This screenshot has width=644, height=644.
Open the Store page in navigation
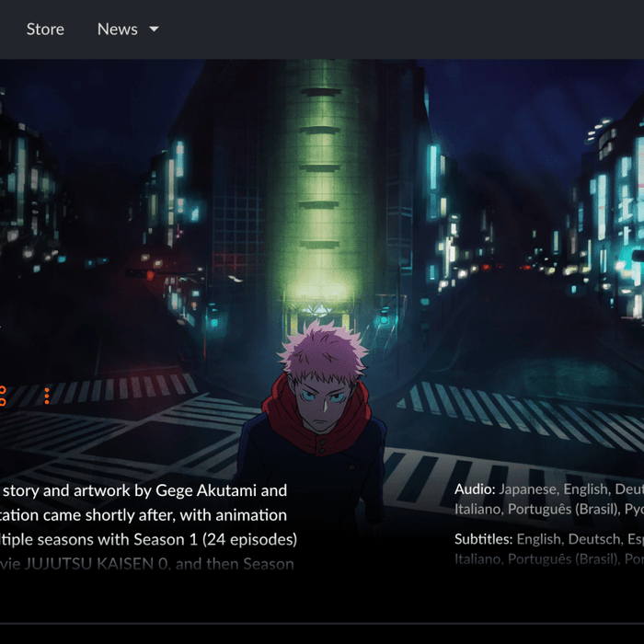point(45,29)
